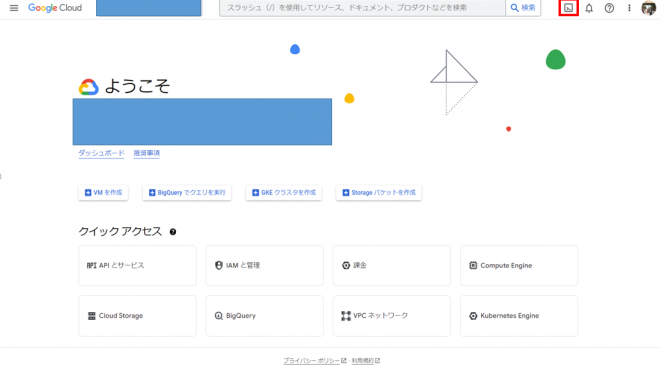Click the hexagon icon beside Kubernetes Engine

tap(473, 316)
